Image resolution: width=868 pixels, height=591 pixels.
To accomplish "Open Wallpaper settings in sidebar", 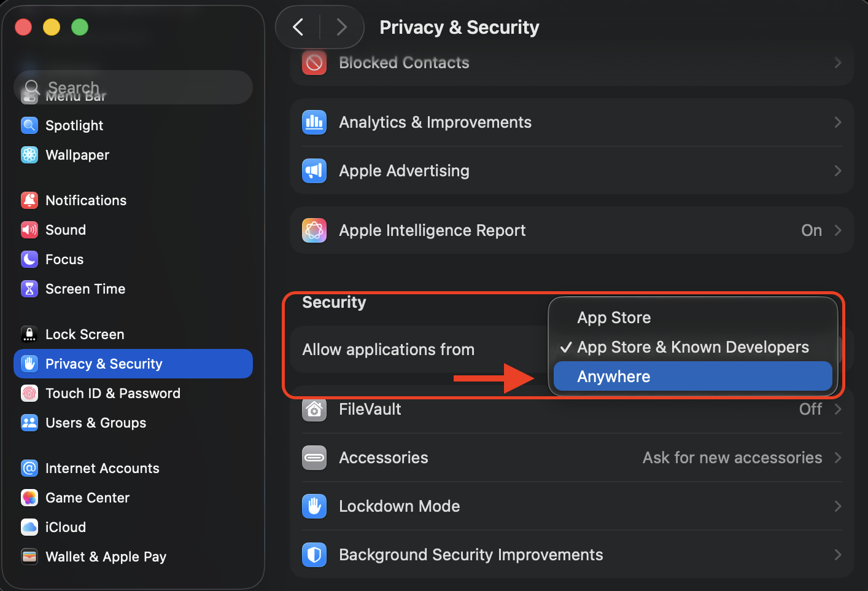I will point(133,155).
